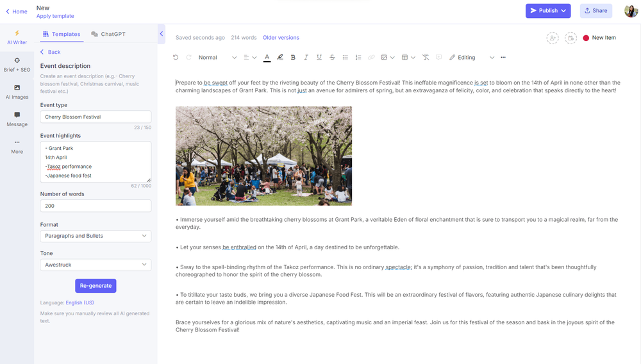Change the New Item status
641x364 pixels.
point(599,38)
